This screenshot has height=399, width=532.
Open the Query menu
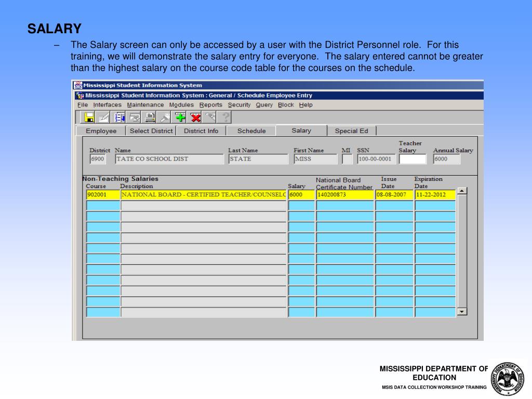[x=264, y=105]
